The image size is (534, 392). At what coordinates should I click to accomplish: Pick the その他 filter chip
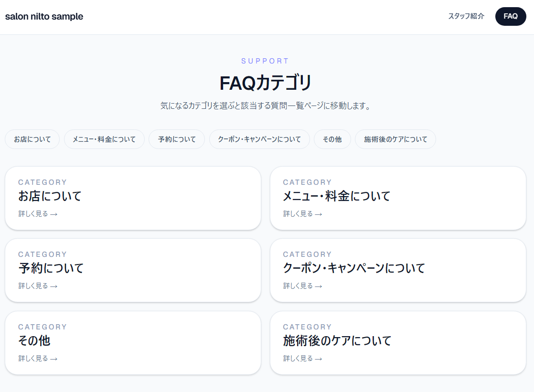[x=332, y=139]
